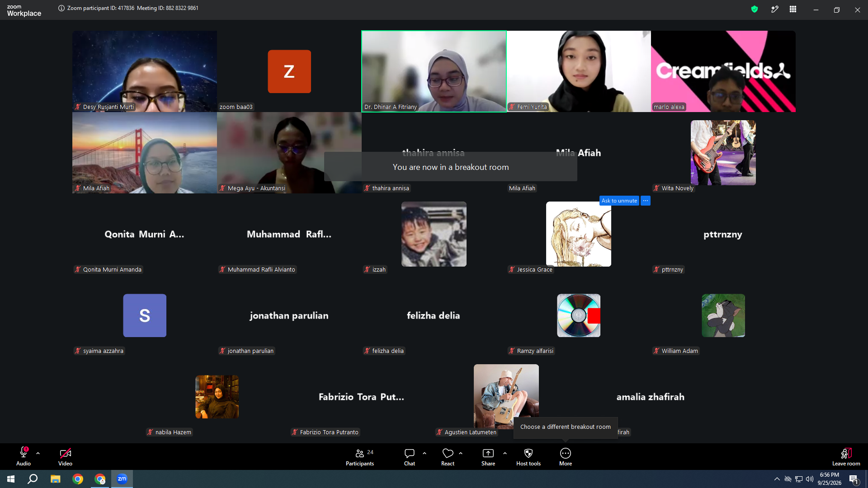The image size is (868, 488).
Task: Open the grid view layout icon
Action: (793, 9)
